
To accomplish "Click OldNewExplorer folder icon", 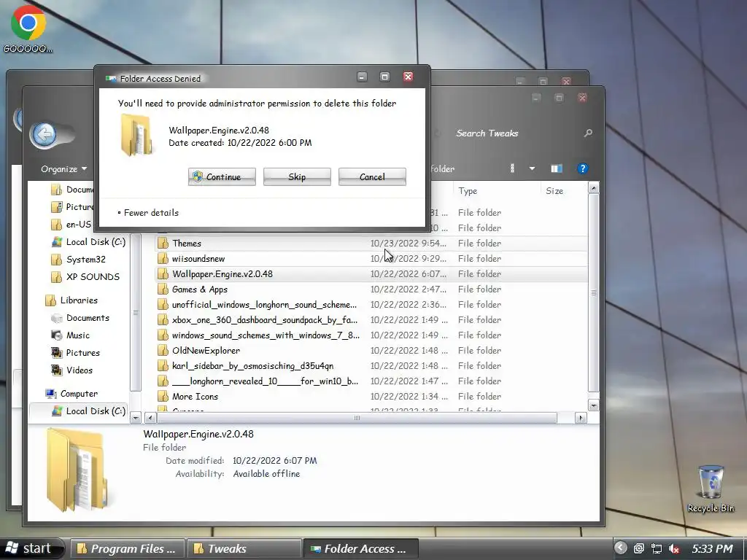I will click(x=163, y=351).
